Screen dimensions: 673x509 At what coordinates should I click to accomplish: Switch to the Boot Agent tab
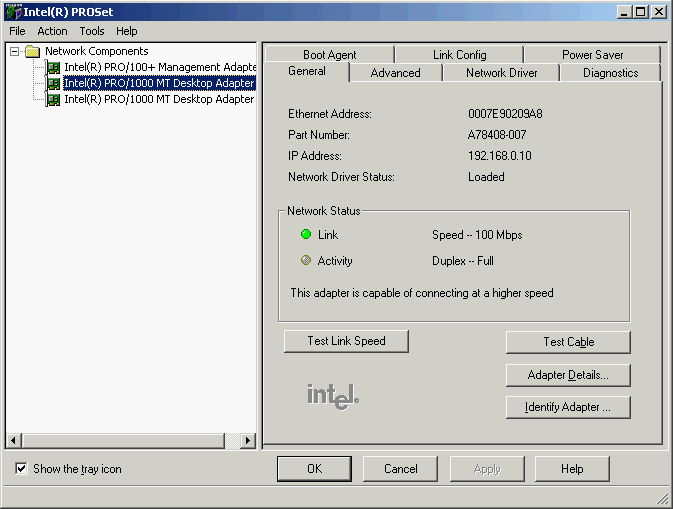(x=329, y=55)
